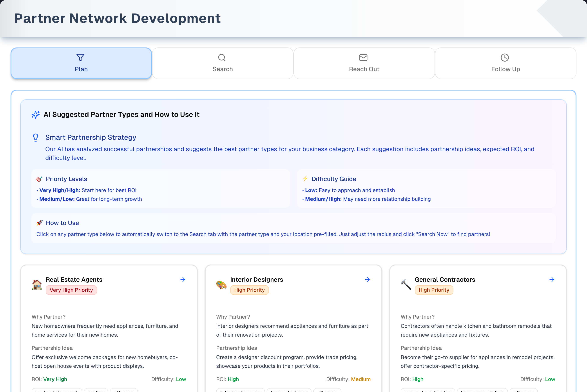Click the Partner Network Development title

(118, 18)
